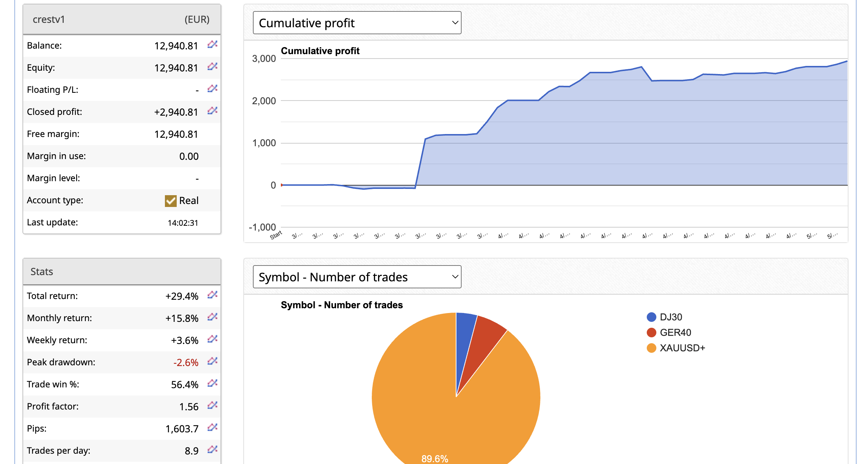Click the Weekly return value +3.6%
The height and width of the screenshot is (464, 868).
(184, 340)
